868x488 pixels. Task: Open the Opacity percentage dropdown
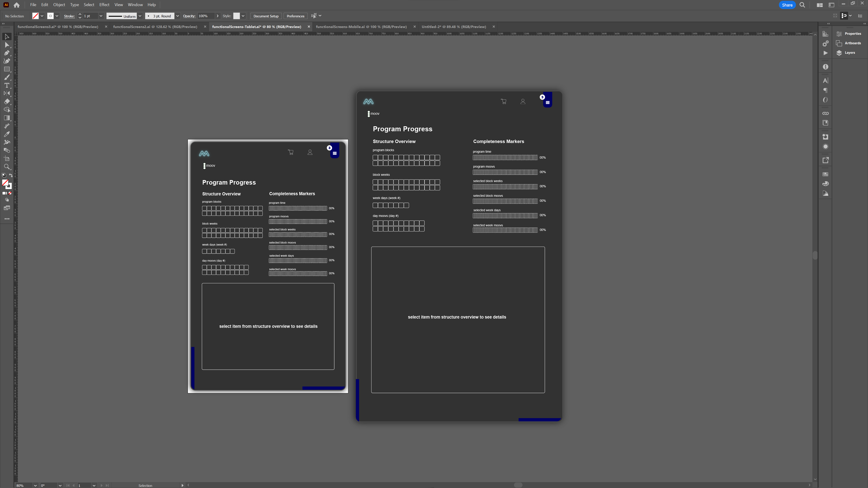pos(218,16)
